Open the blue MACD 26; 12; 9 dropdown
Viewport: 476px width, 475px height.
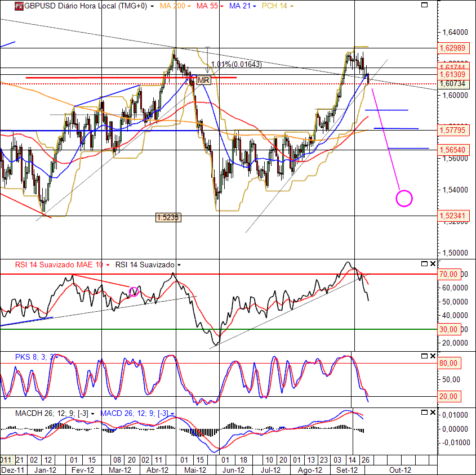[x=172, y=414]
